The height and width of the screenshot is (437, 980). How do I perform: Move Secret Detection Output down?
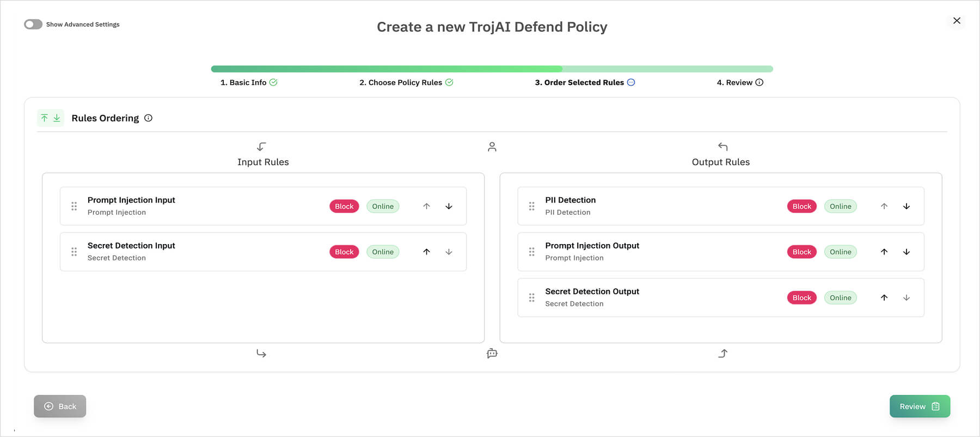[906, 298]
